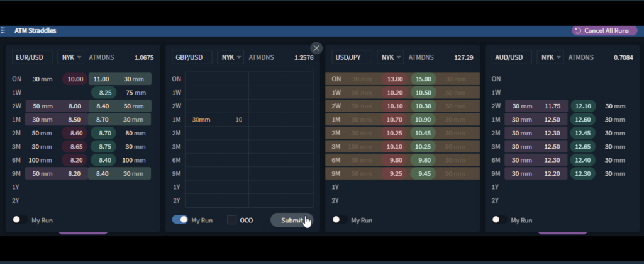The image size is (644, 264).
Task: Click EUR/USD 3M offer 8.75
Action: pyautogui.click(x=104, y=146)
